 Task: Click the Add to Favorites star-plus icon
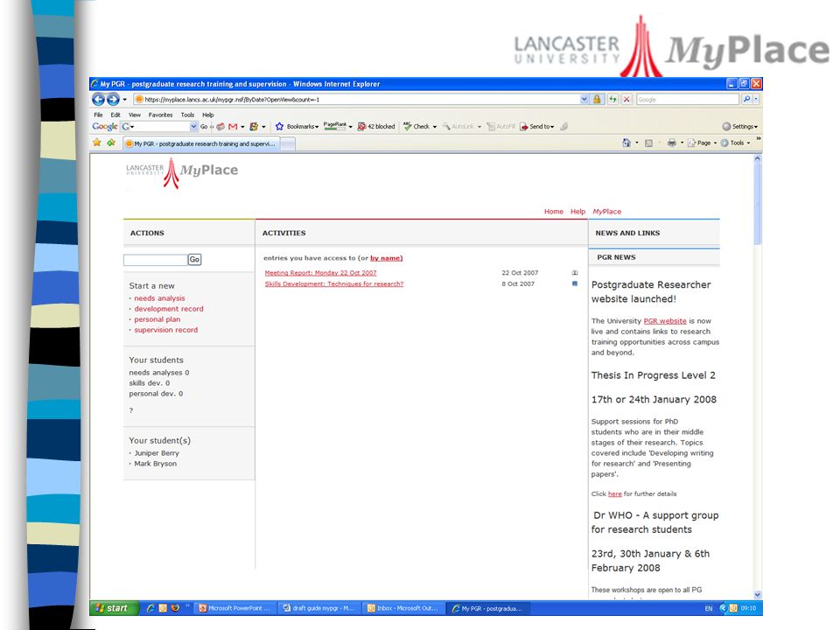[111, 143]
